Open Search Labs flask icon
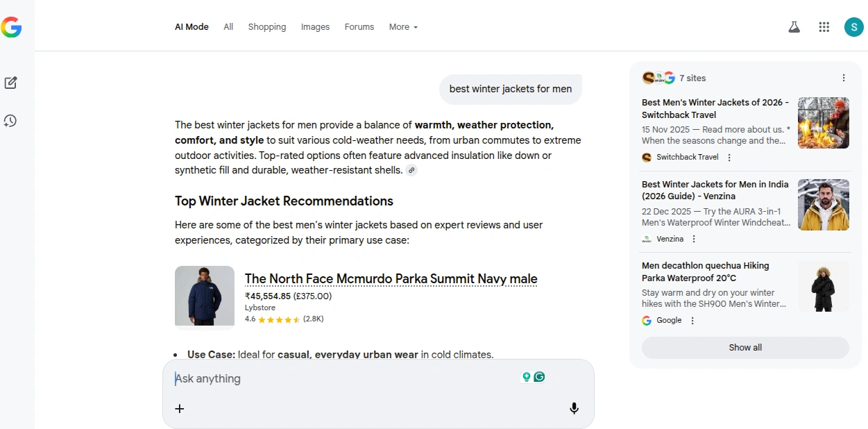 [794, 27]
